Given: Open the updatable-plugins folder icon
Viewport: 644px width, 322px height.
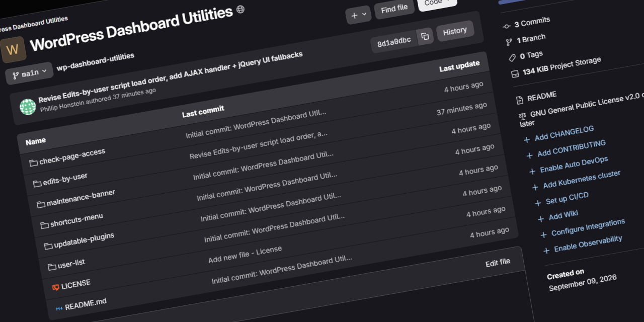Looking at the screenshot, I should click(x=48, y=246).
